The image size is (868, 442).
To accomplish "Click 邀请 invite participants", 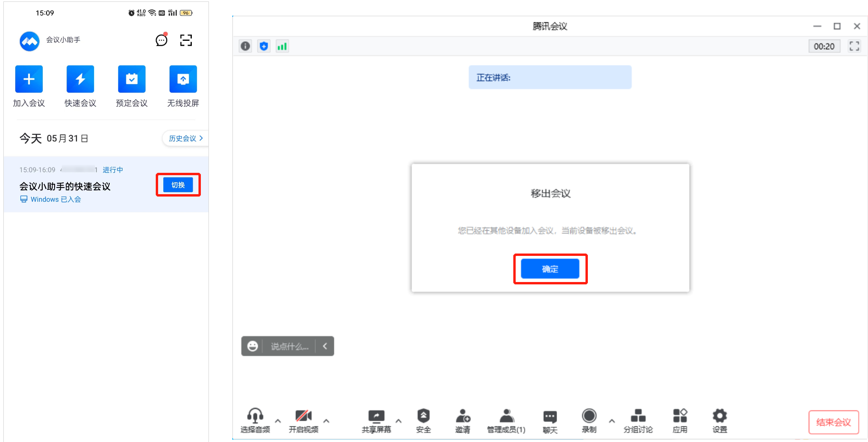I will [462, 421].
